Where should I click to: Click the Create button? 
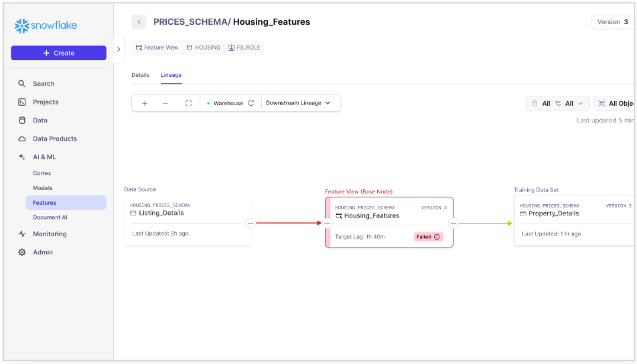58,53
